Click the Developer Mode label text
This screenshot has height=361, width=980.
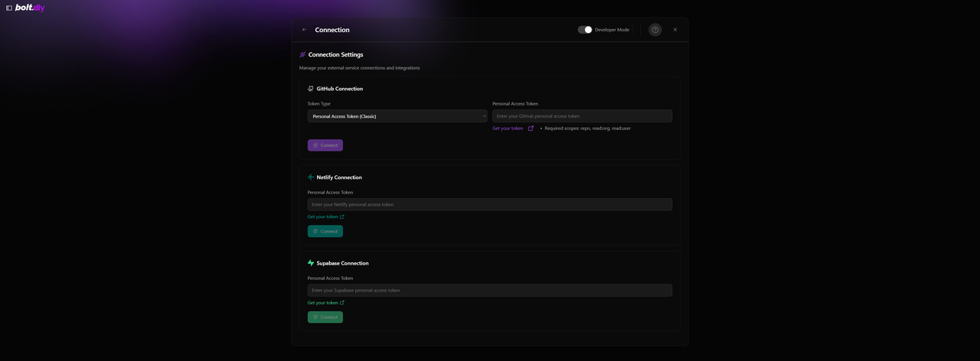coord(612,30)
